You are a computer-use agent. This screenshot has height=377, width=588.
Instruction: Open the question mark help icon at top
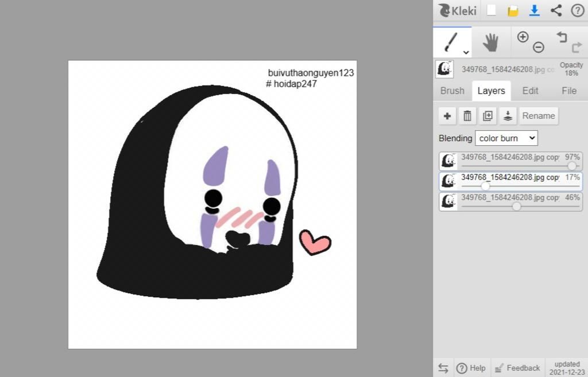pos(577,10)
